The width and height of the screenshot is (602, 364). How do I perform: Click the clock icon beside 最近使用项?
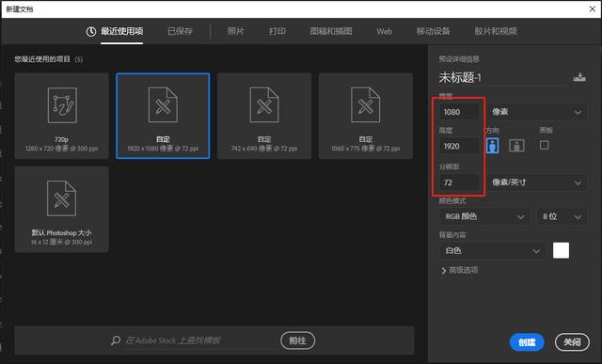91,31
